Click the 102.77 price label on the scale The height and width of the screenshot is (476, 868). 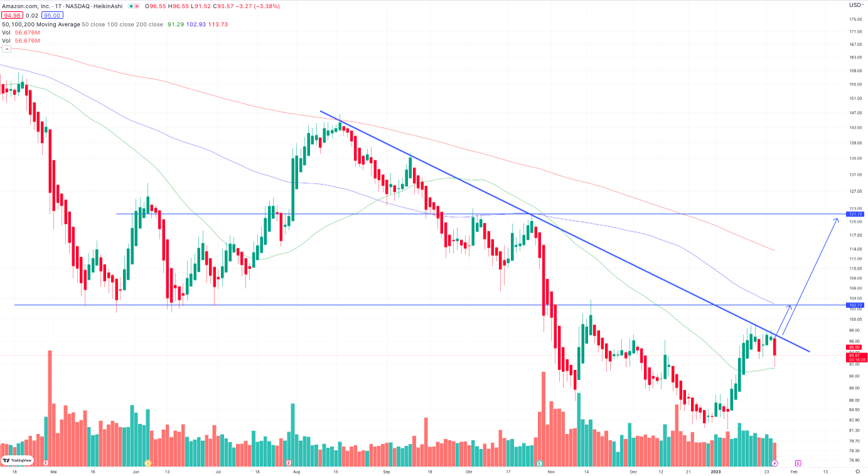(x=855, y=305)
